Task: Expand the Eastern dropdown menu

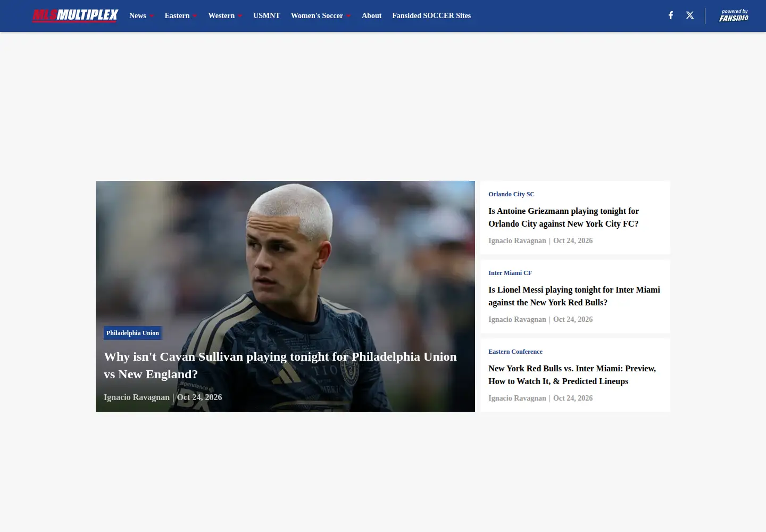Action: tap(181, 15)
